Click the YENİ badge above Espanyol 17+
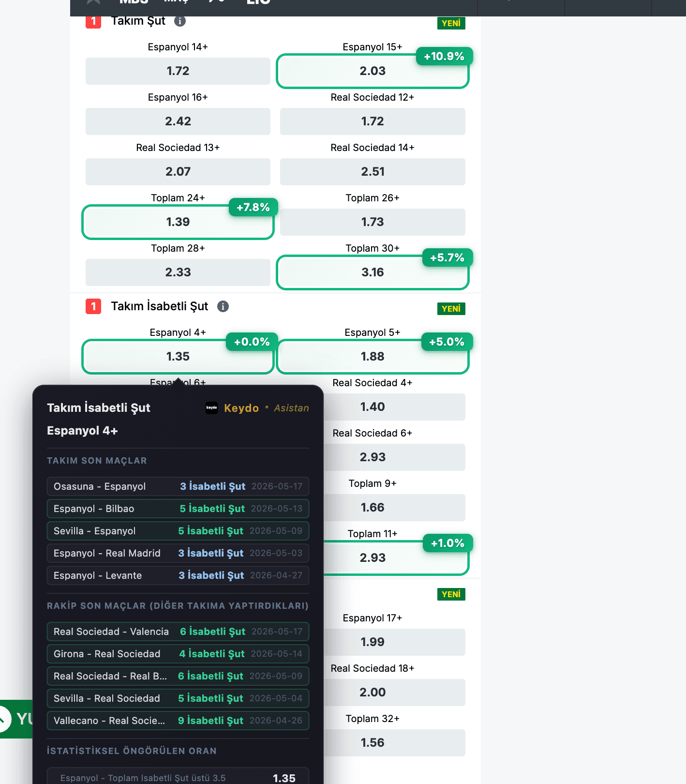 [x=451, y=594]
